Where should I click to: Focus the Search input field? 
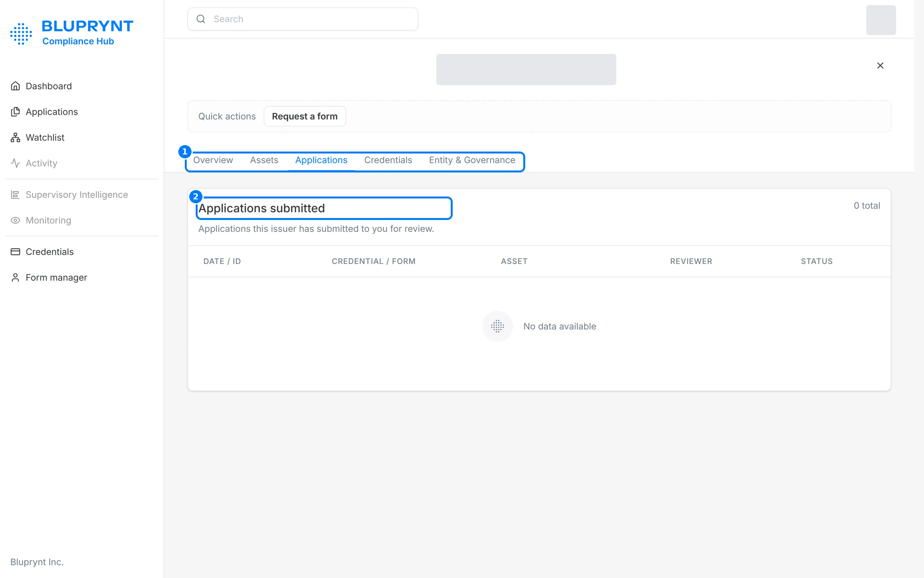coord(303,19)
